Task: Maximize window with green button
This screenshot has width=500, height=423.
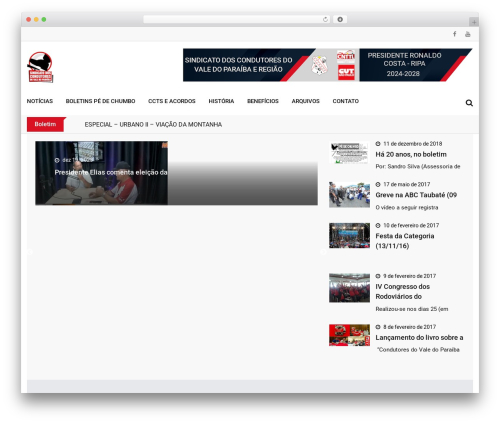Action: point(44,19)
